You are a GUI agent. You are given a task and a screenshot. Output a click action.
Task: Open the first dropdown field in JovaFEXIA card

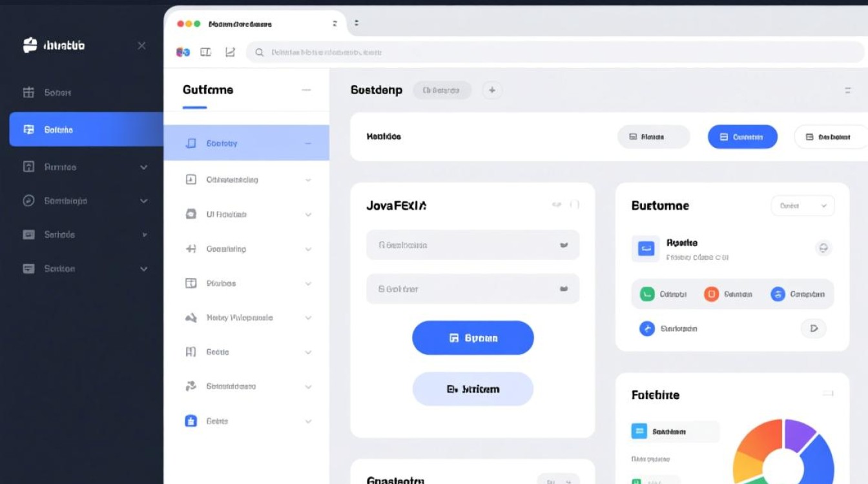tap(473, 245)
